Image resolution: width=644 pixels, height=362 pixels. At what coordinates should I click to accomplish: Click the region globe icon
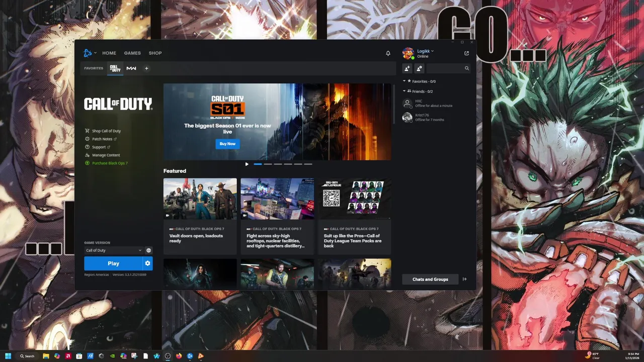coord(148,250)
